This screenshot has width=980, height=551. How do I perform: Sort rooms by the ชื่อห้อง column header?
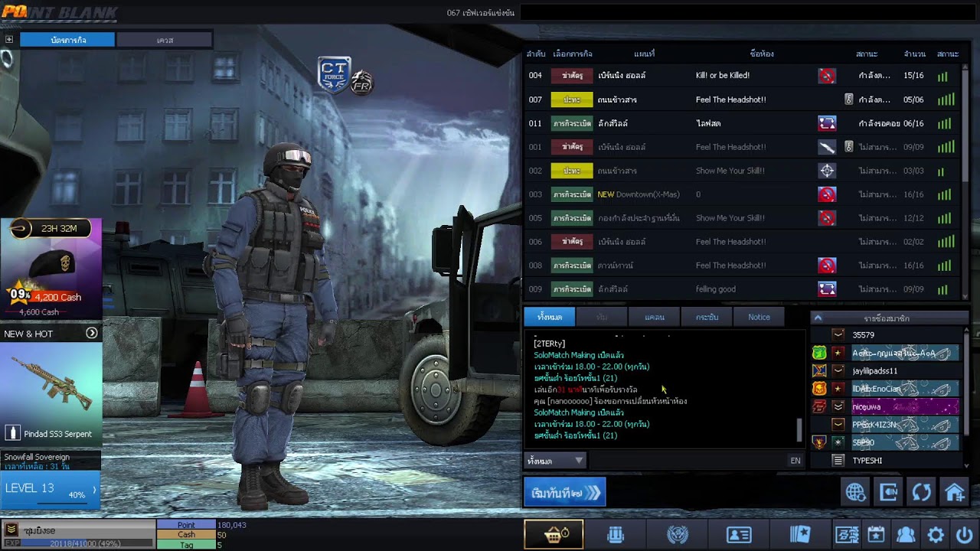[762, 54]
